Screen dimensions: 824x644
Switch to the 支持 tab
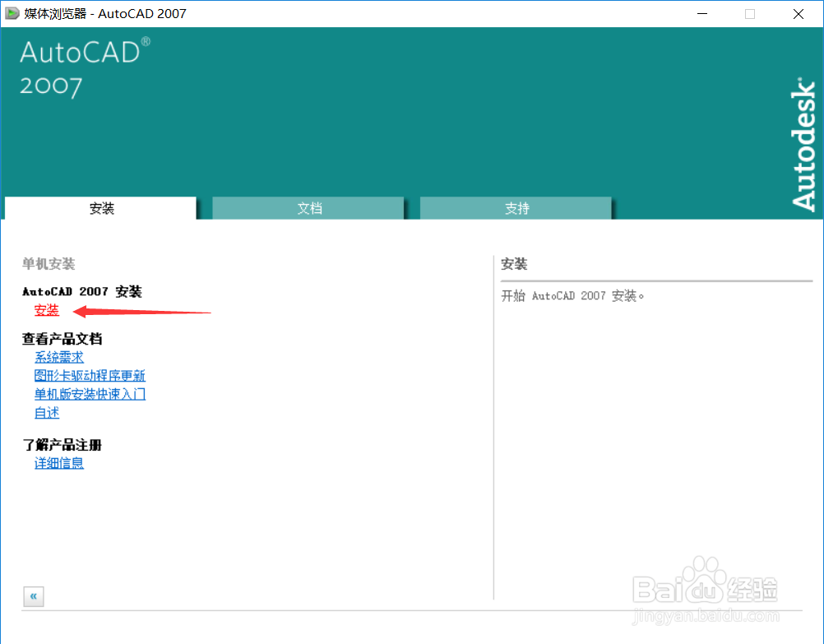click(x=516, y=208)
